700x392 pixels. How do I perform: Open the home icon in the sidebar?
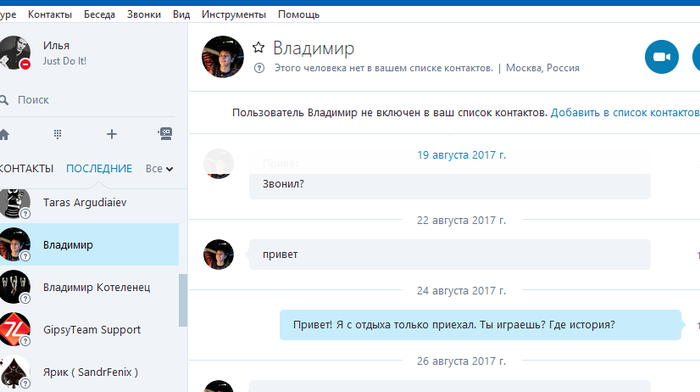(x=4, y=134)
